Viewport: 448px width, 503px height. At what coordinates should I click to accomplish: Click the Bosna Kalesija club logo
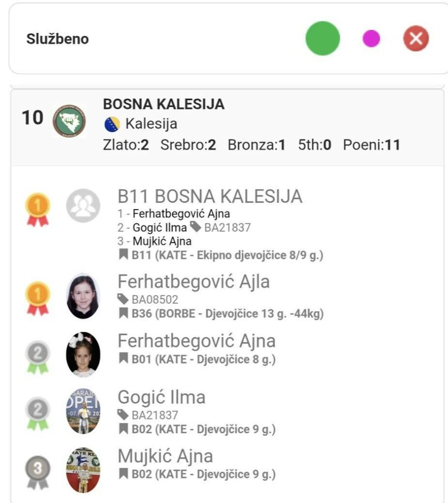(69, 120)
